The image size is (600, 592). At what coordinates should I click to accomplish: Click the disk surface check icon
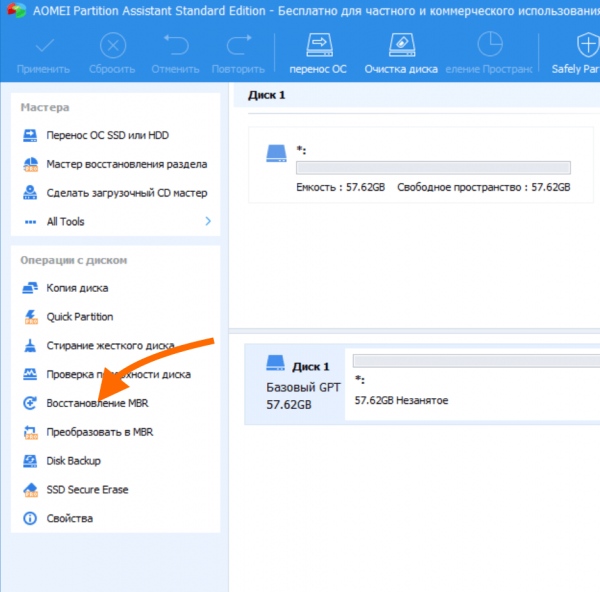click(30, 374)
